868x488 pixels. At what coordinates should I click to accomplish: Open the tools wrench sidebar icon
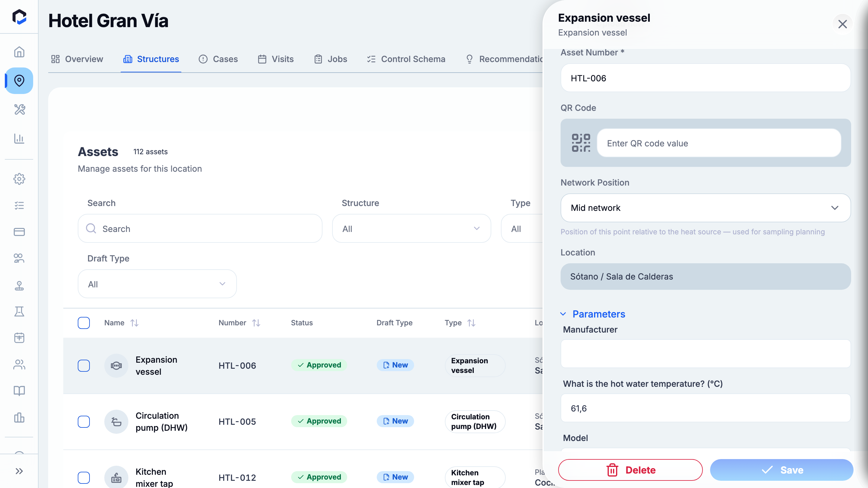(x=19, y=109)
